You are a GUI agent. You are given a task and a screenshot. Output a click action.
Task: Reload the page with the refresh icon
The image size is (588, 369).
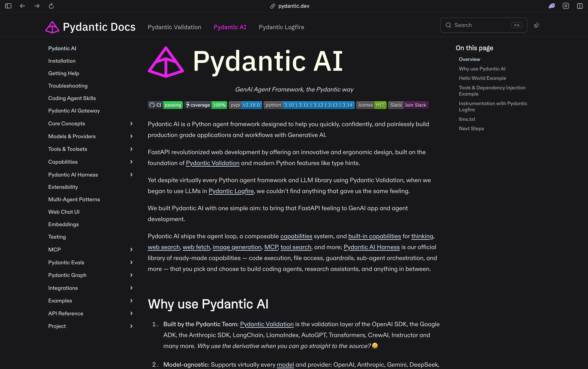pyautogui.click(x=51, y=6)
